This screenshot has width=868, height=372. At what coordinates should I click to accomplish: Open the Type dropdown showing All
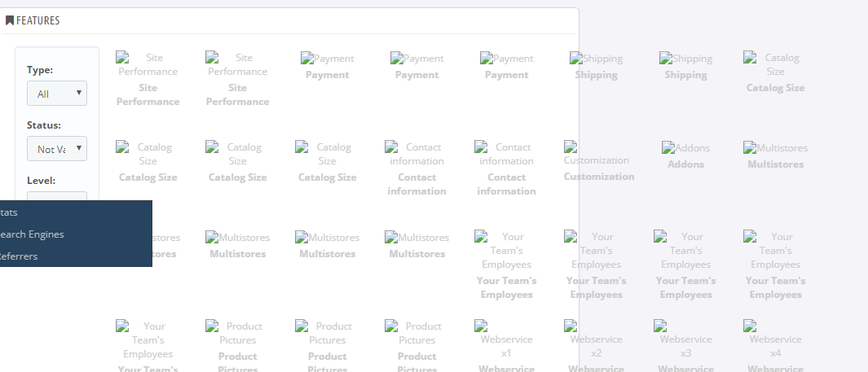point(57,94)
